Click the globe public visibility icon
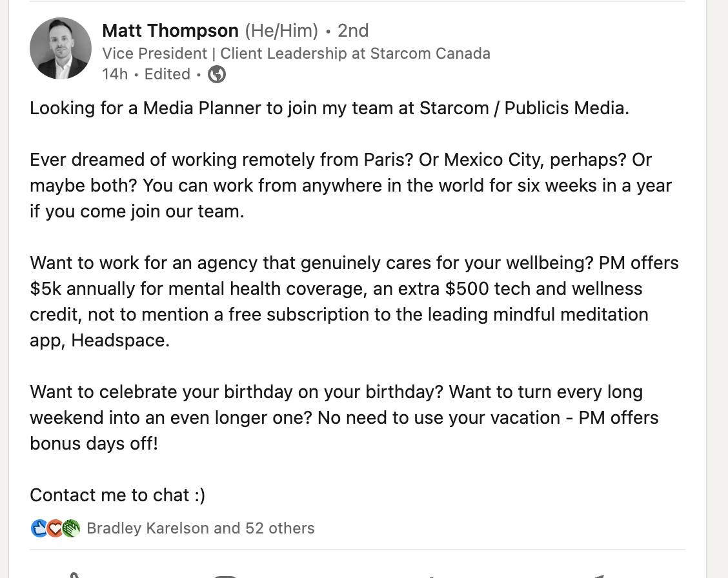Viewport: 728px width, 578px height. 217,75
